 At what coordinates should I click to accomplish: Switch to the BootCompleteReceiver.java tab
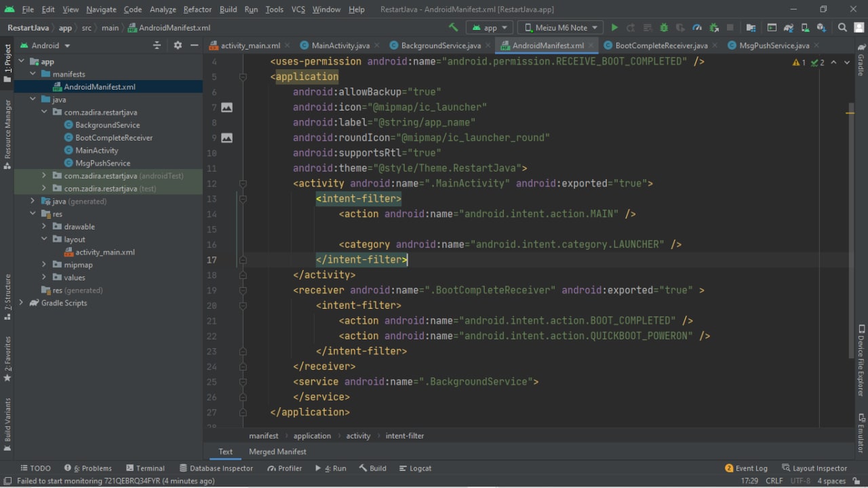coord(661,45)
